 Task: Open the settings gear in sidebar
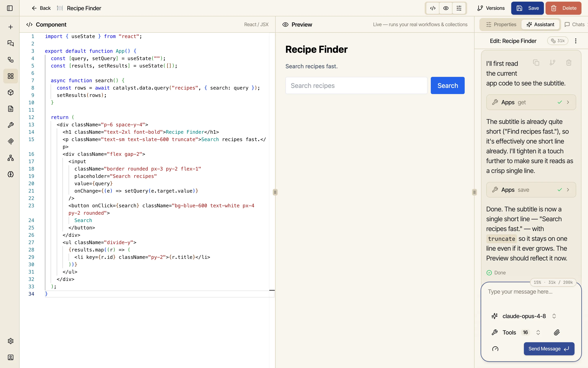[10, 341]
